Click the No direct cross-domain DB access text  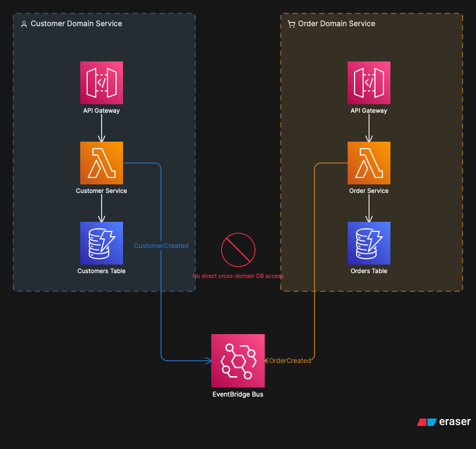click(x=238, y=276)
